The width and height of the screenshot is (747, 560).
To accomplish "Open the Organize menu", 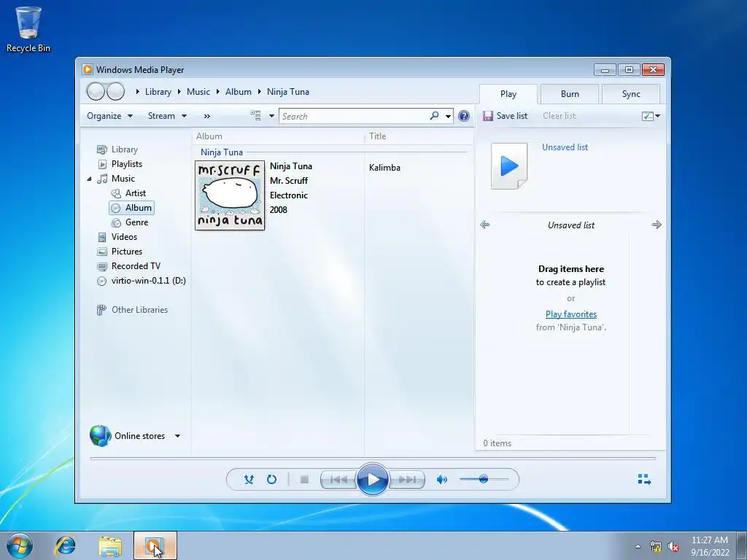I will [x=109, y=116].
